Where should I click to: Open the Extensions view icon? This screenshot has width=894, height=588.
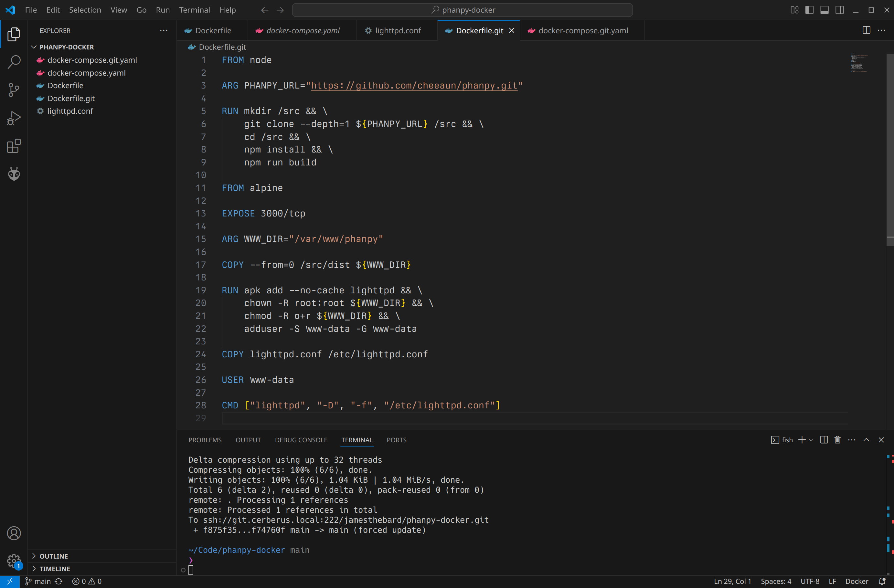pos(14,146)
